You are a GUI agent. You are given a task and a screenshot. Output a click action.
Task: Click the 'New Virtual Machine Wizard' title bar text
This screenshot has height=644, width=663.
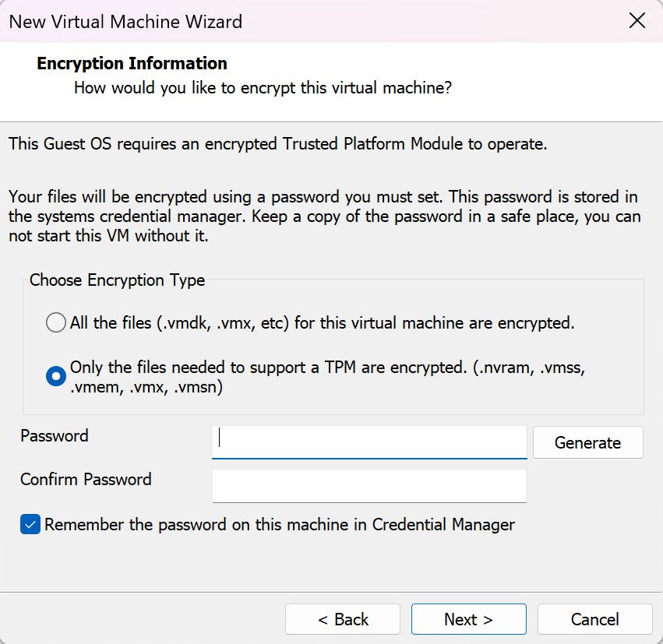point(125,21)
